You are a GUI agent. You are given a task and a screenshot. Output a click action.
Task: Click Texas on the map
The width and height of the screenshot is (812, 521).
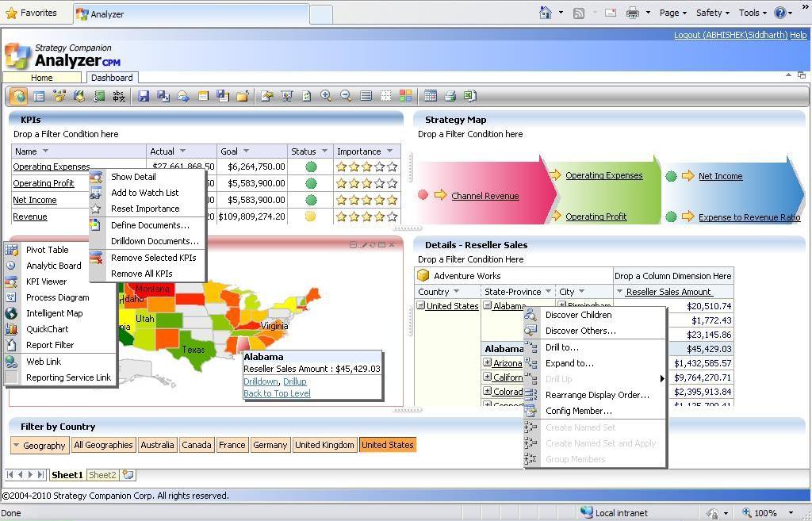point(193,350)
